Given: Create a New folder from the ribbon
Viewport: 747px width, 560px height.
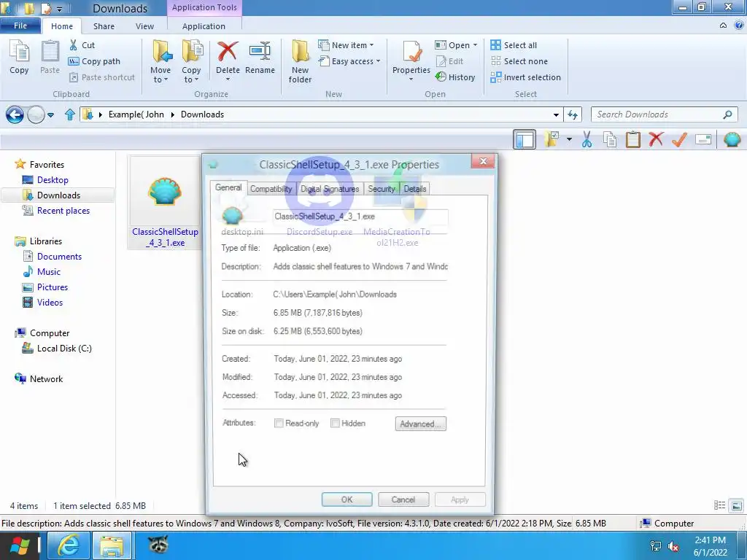Looking at the screenshot, I should pos(300,62).
